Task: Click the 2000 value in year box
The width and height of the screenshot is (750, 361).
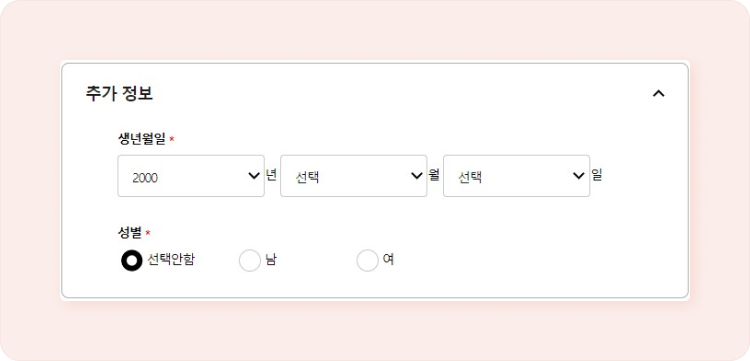Action: 145,178
